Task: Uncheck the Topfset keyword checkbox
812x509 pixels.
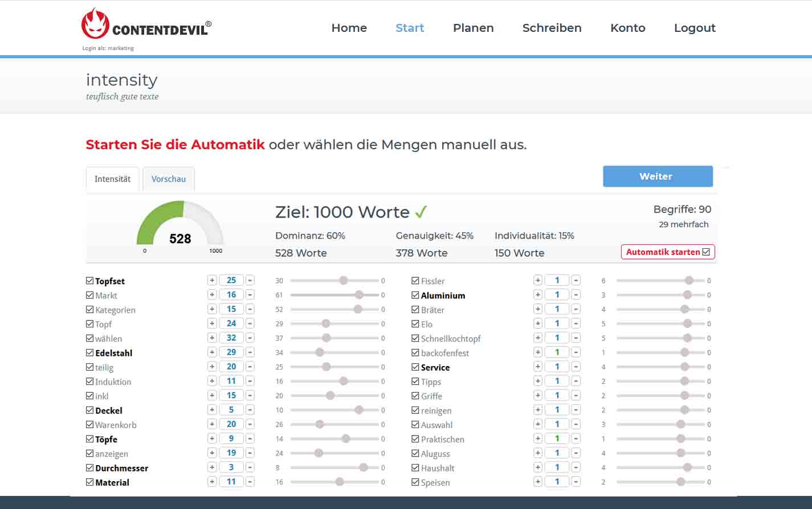Action: (x=90, y=281)
